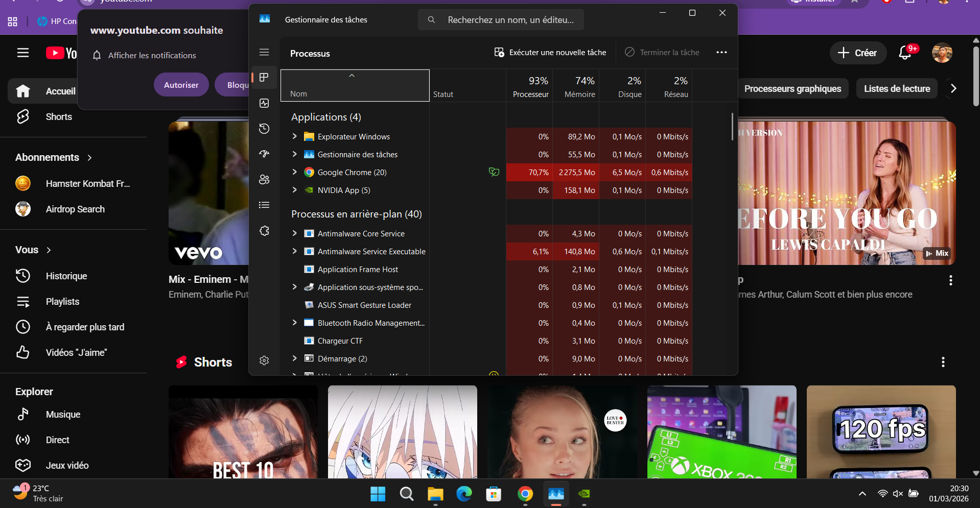Expand the Google Chrome (20) process group
The width and height of the screenshot is (980, 508).
[294, 172]
